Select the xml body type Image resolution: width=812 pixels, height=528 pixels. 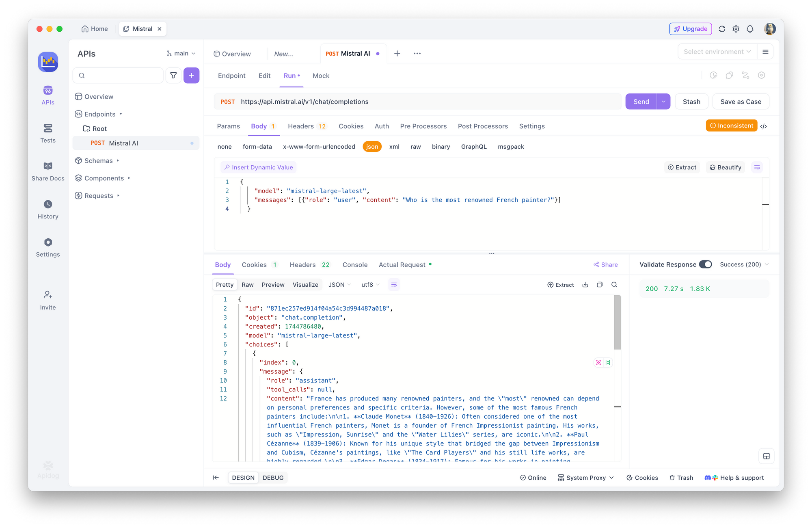click(394, 147)
